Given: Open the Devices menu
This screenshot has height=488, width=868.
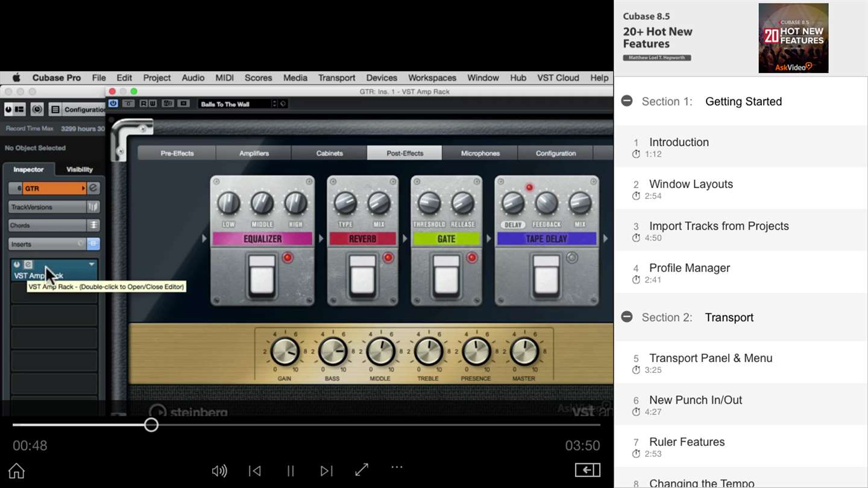Looking at the screenshot, I should pyautogui.click(x=382, y=78).
